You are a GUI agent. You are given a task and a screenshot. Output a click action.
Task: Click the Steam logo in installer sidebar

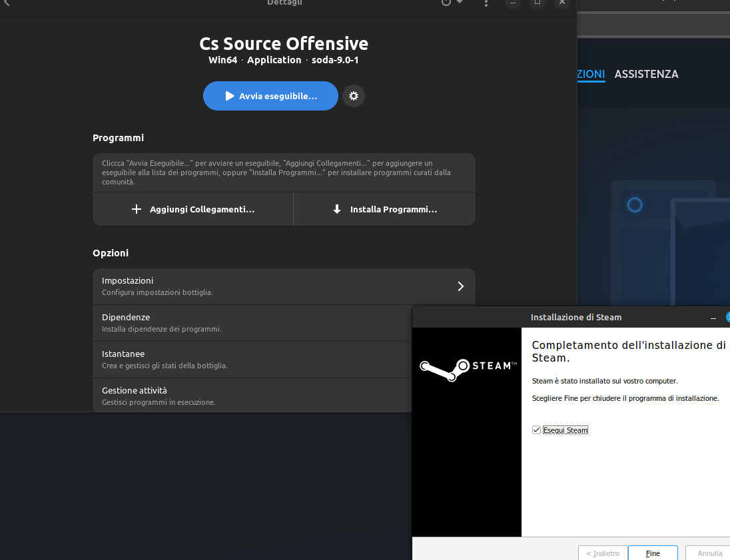tap(467, 369)
